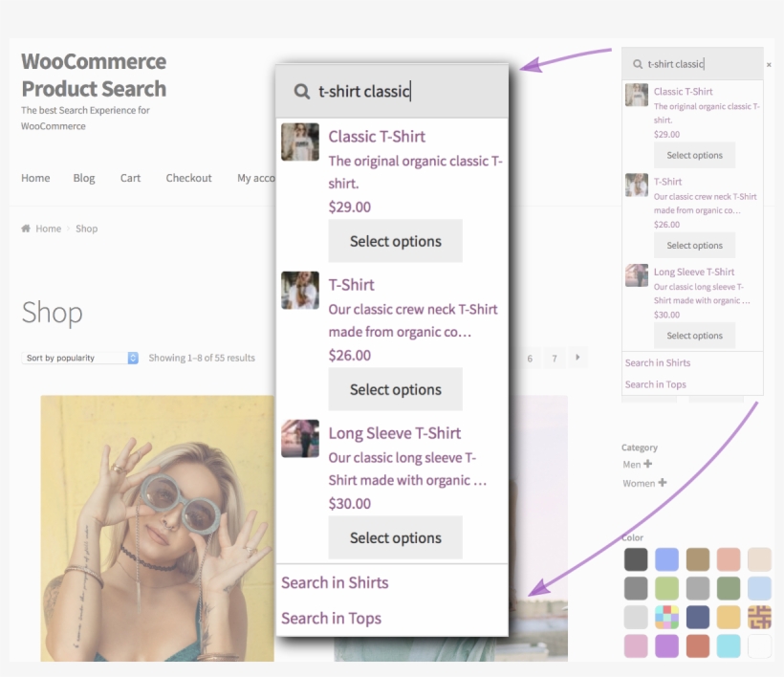Click 'Long Sleeve T-Shirt' title in enlarged popup
Viewport: 784px width, 677px height.
(395, 433)
